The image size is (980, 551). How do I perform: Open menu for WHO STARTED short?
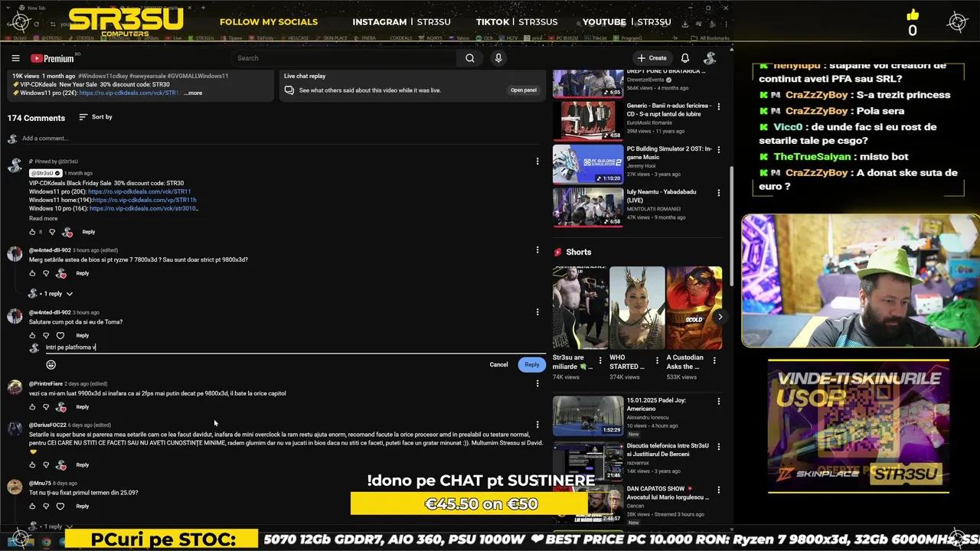[x=657, y=360]
